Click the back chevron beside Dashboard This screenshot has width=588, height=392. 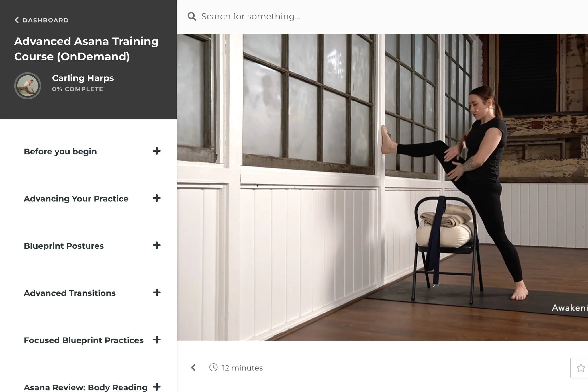click(17, 20)
